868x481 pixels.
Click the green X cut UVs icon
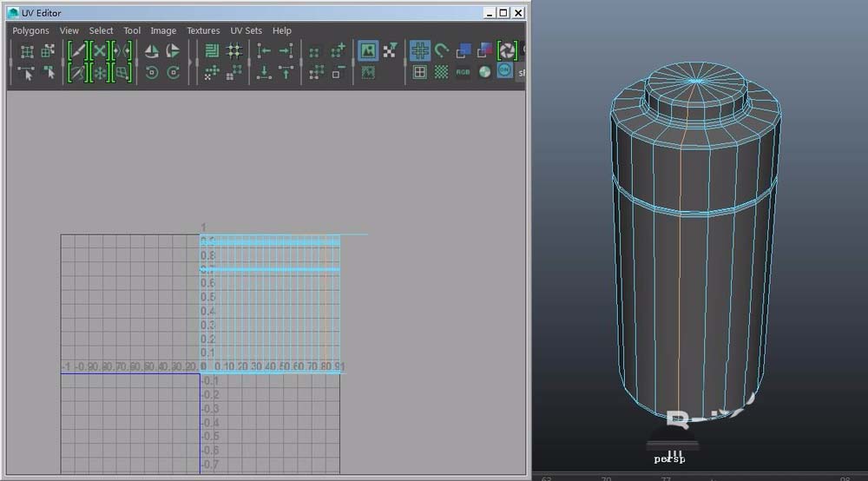click(x=99, y=52)
